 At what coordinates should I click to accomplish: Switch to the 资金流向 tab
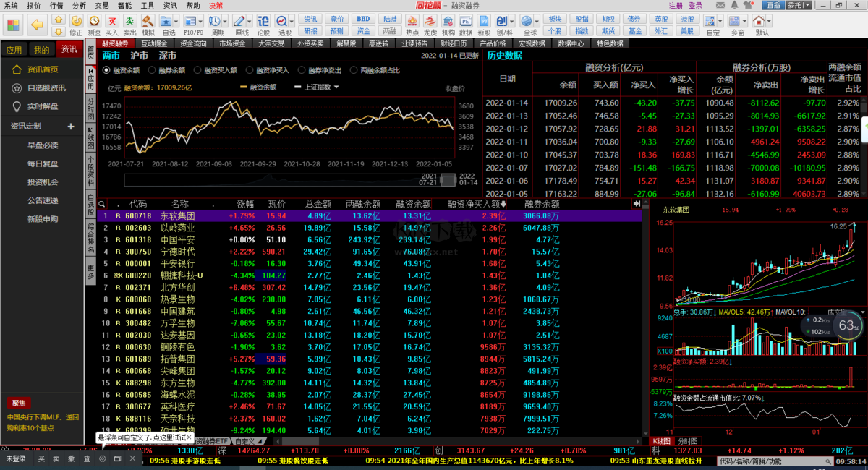pos(193,44)
